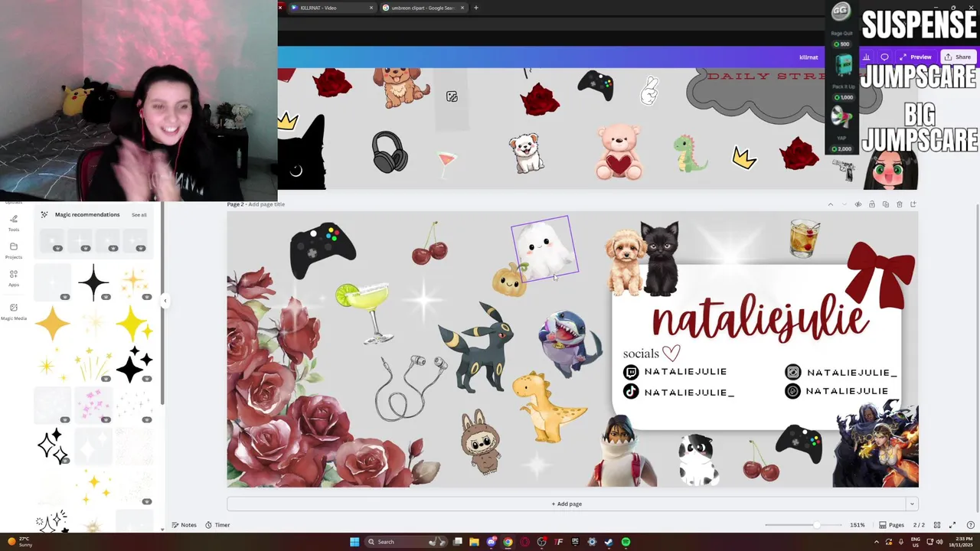Select the ghost sticker on the canvas

click(544, 249)
